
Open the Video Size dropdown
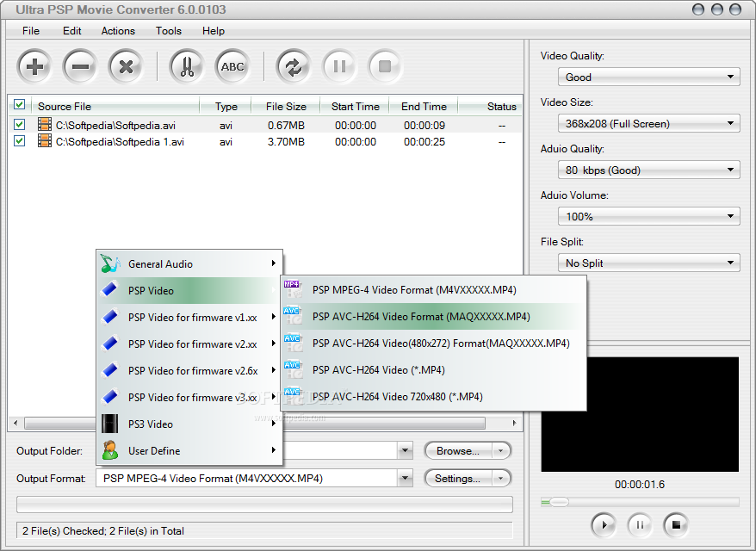point(648,123)
